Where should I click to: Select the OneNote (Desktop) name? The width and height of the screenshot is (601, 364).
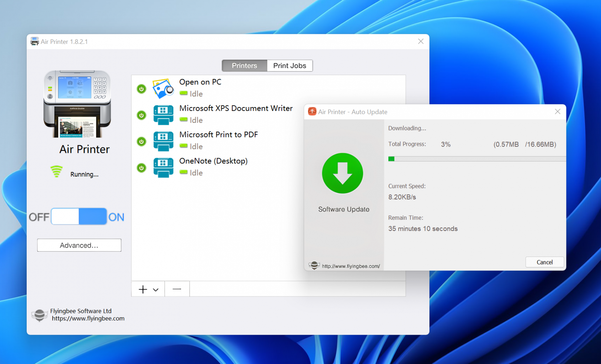click(x=213, y=161)
